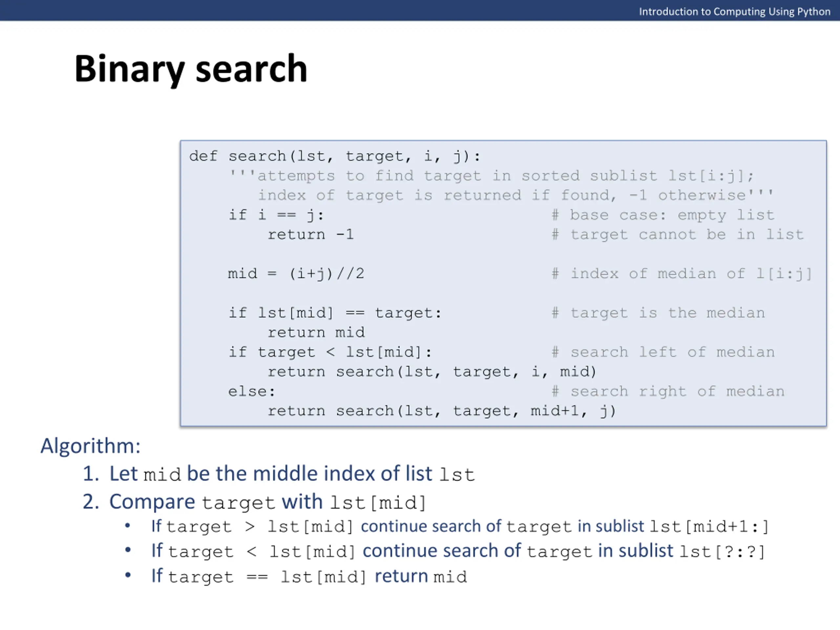The width and height of the screenshot is (840, 630).
Task: Click step 2 "Compare target with lst[mid]"
Action: click(254, 502)
